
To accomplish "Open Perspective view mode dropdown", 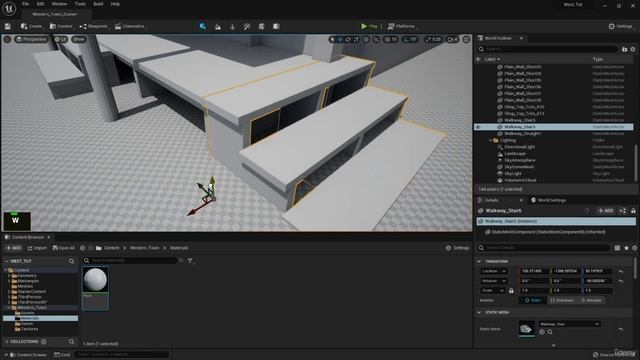I will pos(31,39).
